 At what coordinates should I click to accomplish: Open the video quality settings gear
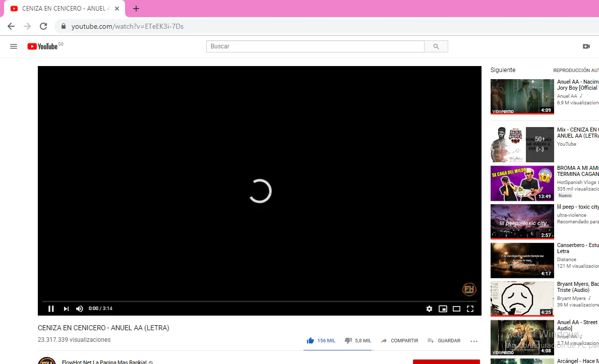coord(429,309)
